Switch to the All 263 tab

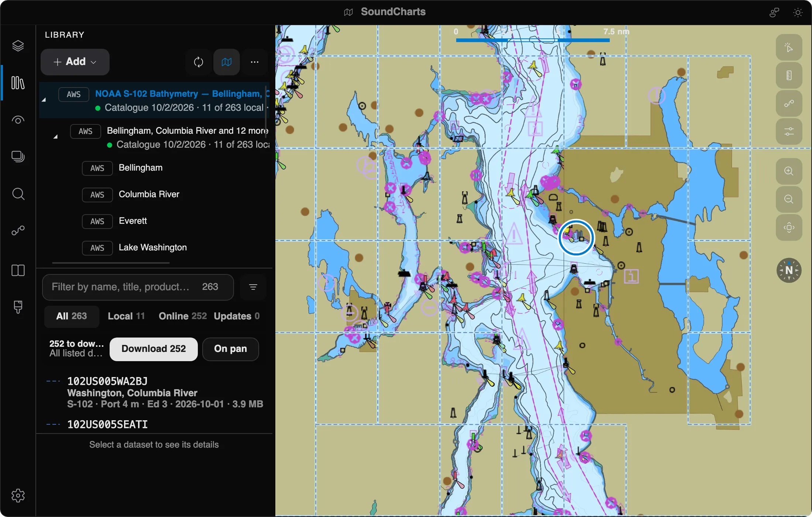(x=72, y=316)
